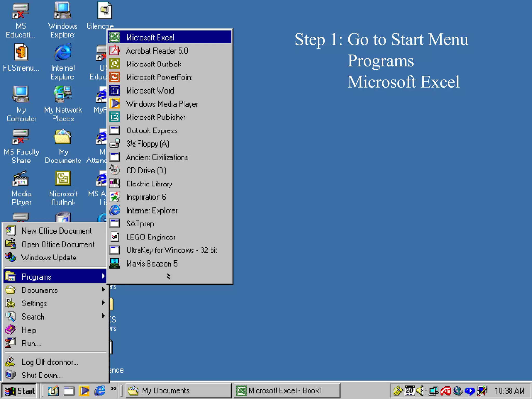Click the Mavis Beacon 5 icon
The image size is (532, 399).
[x=115, y=263]
